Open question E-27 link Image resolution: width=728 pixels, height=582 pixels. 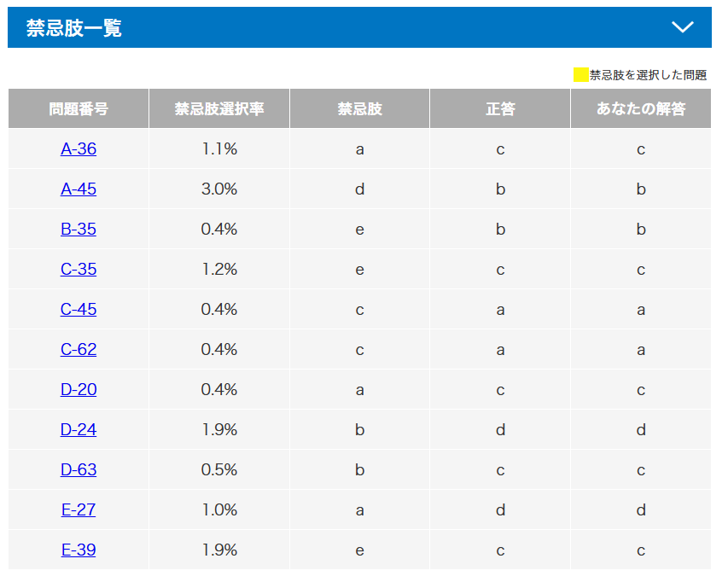[79, 510]
